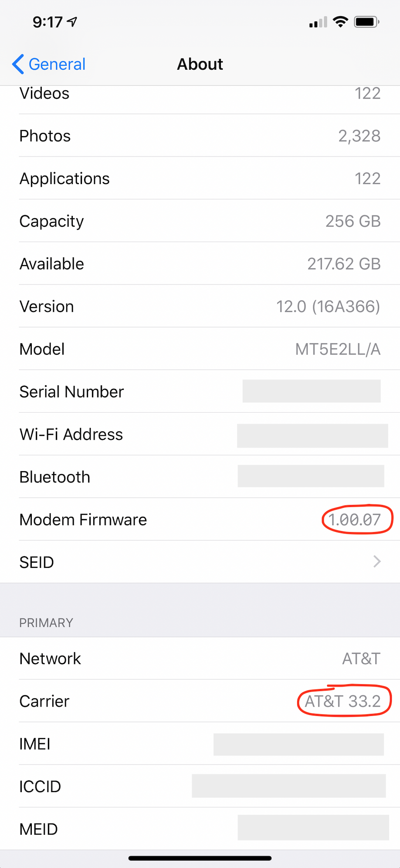Tap the Wi-Fi status icon
This screenshot has width=400, height=868.
point(340,22)
